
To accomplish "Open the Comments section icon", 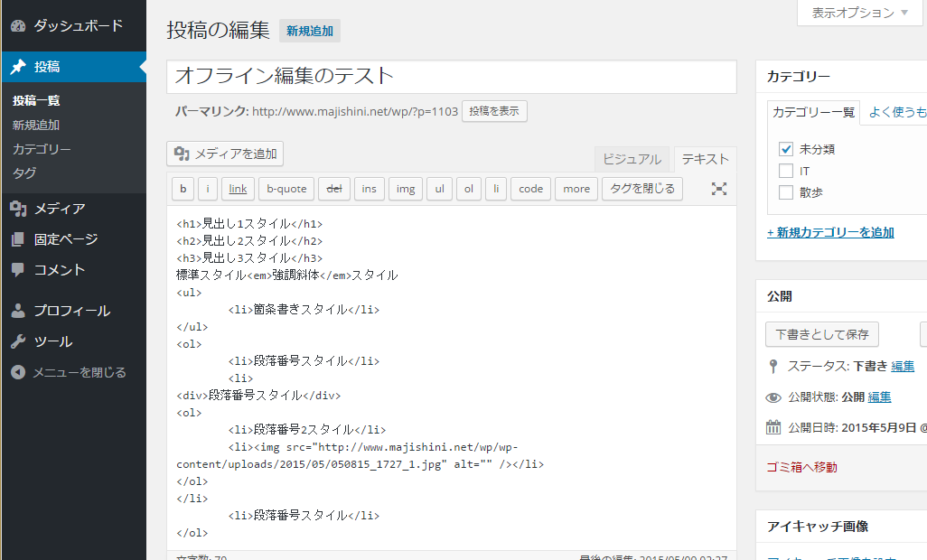I will (16, 269).
